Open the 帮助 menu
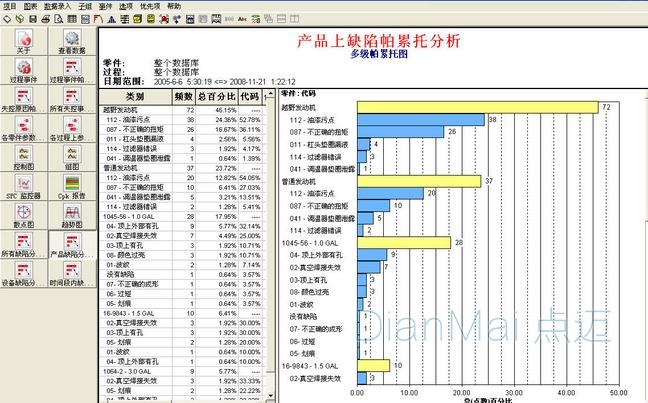This screenshot has width=648, height=403. (x=174, y=6)
